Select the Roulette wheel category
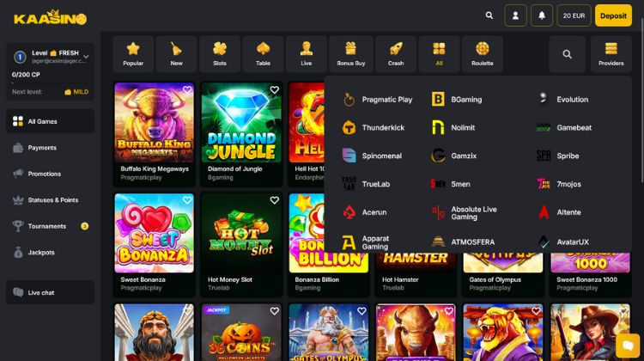Image resolution: width=644 pixels, height=361 pixels. [x=483, y=54]
